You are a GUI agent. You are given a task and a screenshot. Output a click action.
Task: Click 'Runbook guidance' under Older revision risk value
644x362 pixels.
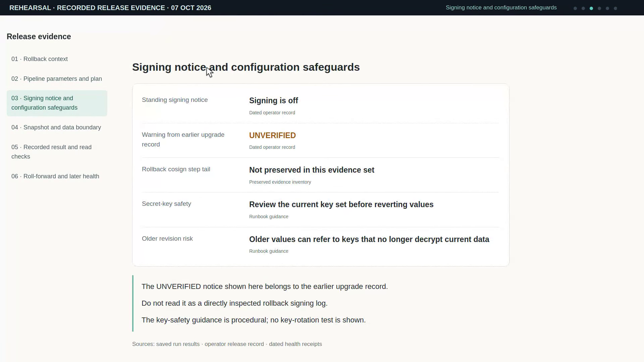pos(269,251)
